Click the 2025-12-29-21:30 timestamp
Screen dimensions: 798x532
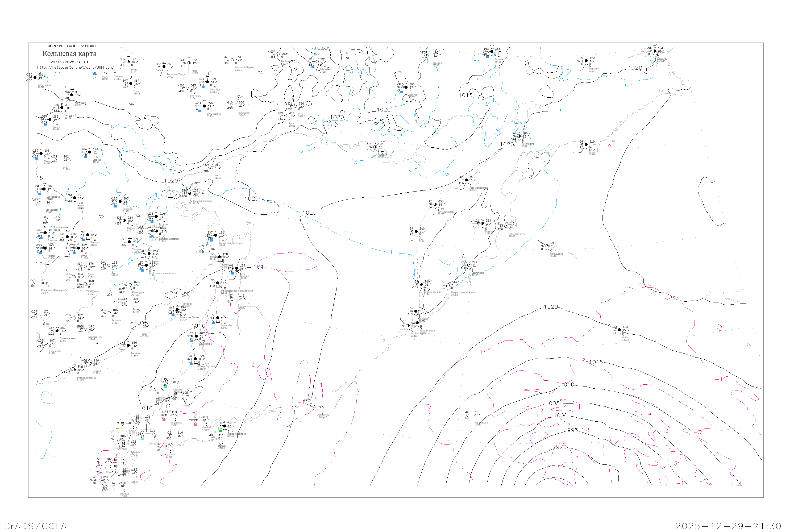coord(728,526)
